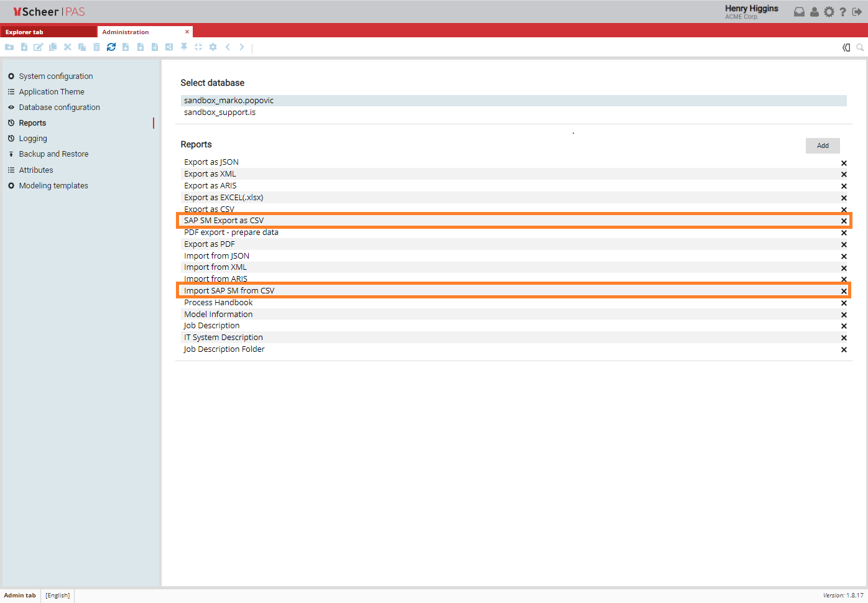Image resolution: width=868 pixels, height=603 pixels.
Task: Click the delete (trash) toolbar icon
Action: click(96, 47)
